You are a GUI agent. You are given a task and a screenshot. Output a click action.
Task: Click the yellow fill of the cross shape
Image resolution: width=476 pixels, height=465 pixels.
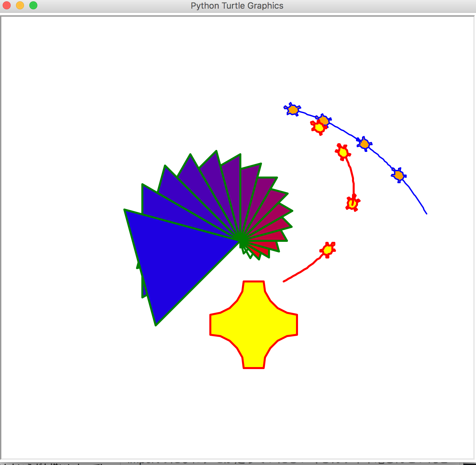253,325
